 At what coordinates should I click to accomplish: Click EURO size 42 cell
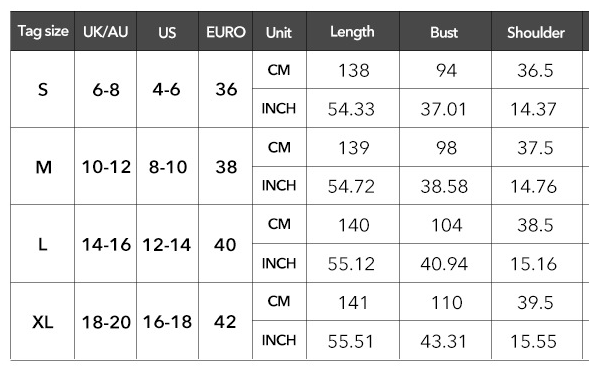tap(225, 321)
